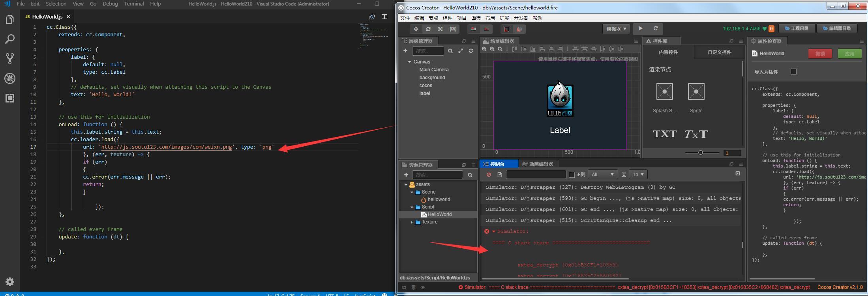868x296 pixels.
Task: Open the Debug view in VS Code
Action: click(10, 78)
